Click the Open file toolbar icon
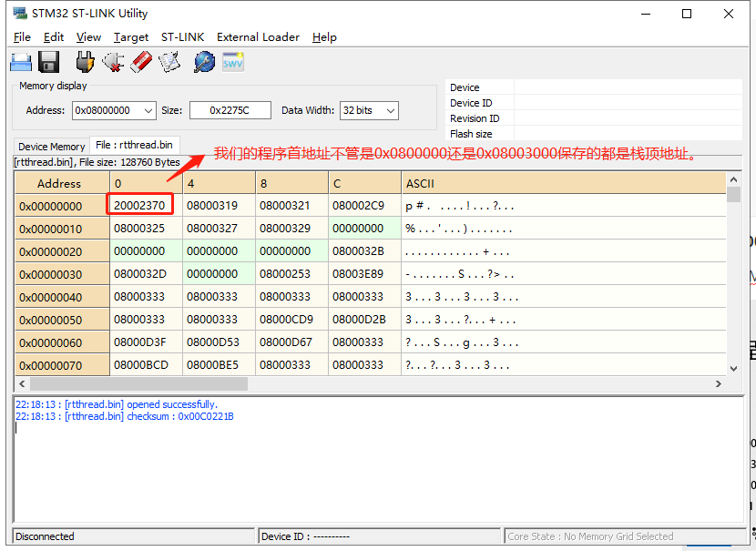 click(x=21, y=62)
